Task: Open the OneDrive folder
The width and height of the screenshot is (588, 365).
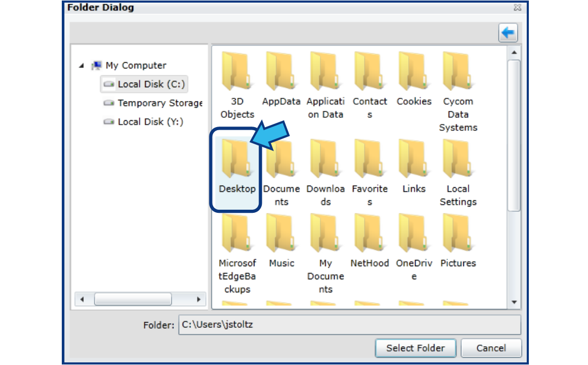Action: tap(414, 235)
